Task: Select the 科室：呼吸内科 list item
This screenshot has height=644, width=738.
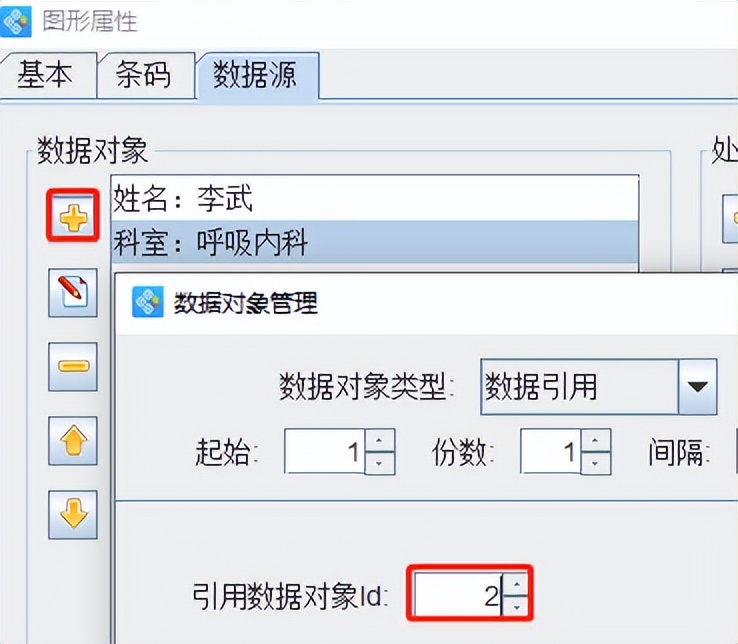Action: coord(375,242)
